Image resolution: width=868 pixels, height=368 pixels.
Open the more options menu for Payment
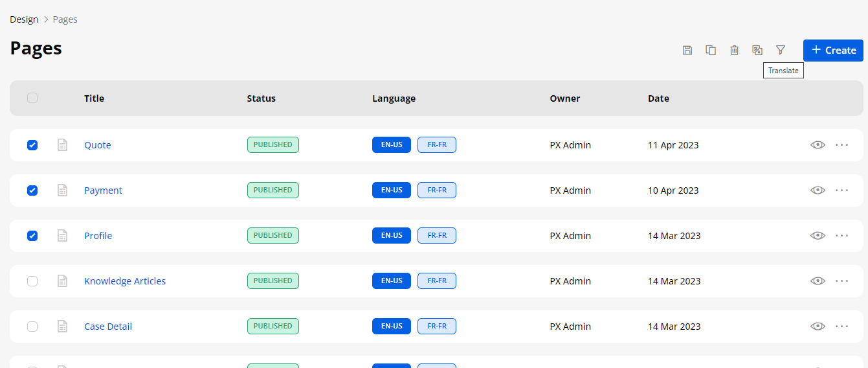tap(841, 190)
